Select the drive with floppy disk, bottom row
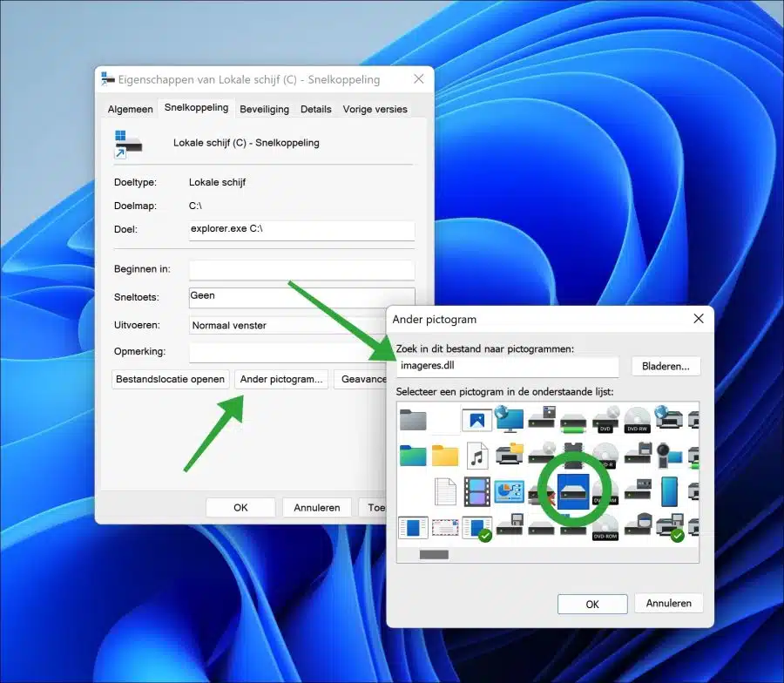This screenshot has height=683, width=784. 510,525
